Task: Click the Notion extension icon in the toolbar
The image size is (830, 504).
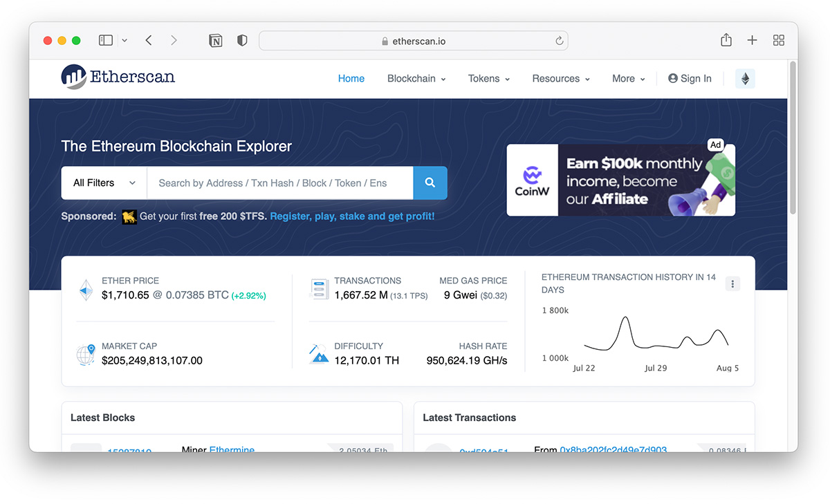Action: coord(215,40)
